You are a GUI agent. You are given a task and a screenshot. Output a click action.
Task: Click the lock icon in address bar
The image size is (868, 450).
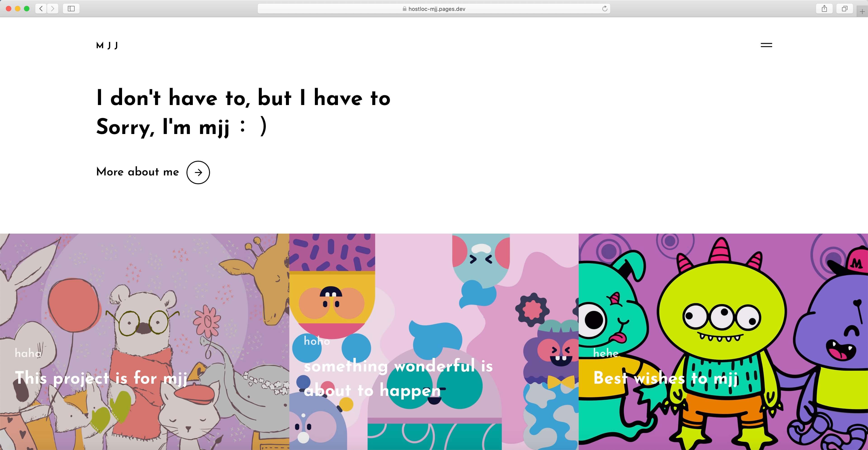(x=404, y=9)
